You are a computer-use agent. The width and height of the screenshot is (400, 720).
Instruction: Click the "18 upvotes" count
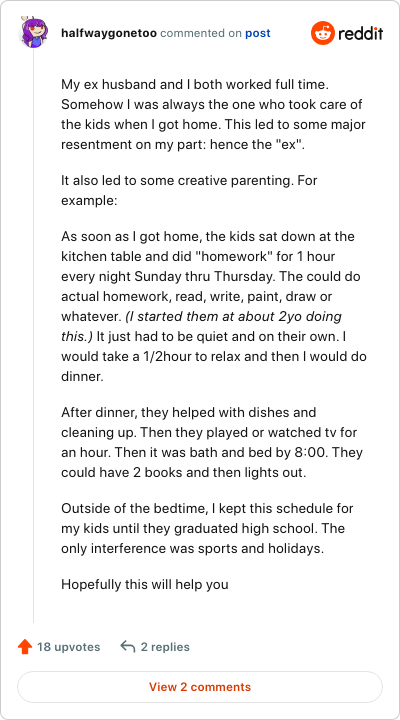(x=68, y=647)
